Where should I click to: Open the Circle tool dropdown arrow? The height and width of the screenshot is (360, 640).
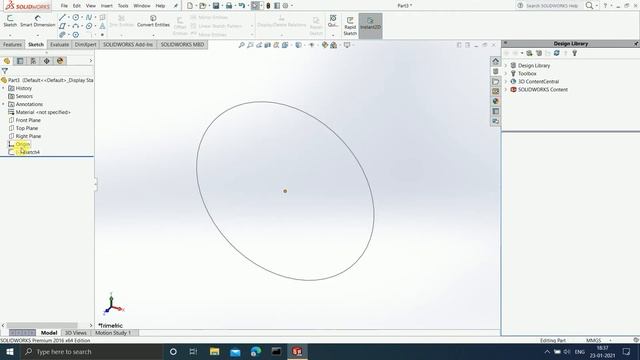coord(82,18)
